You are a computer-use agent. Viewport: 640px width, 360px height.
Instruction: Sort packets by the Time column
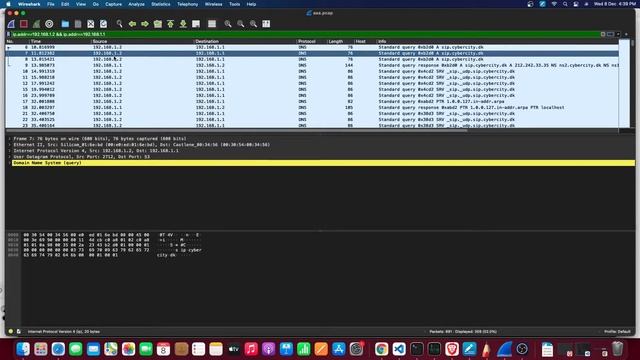point(60,42)
